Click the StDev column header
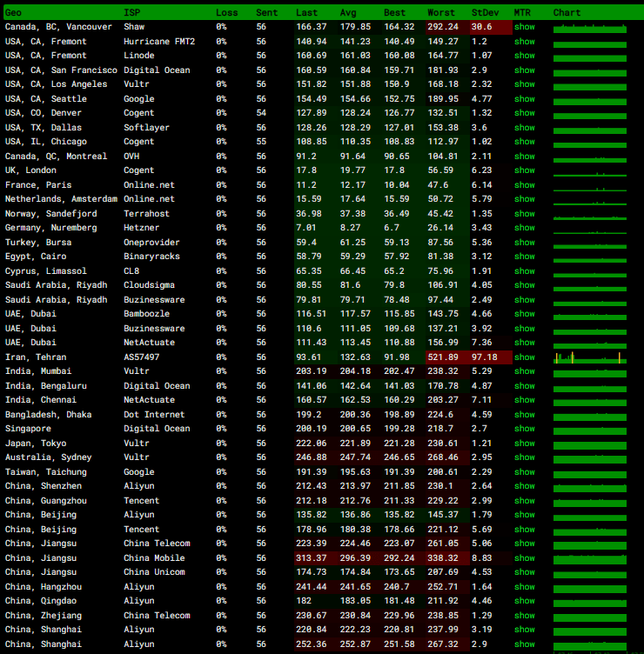This screenshot has width=644, height=654. tap(485, 12)
